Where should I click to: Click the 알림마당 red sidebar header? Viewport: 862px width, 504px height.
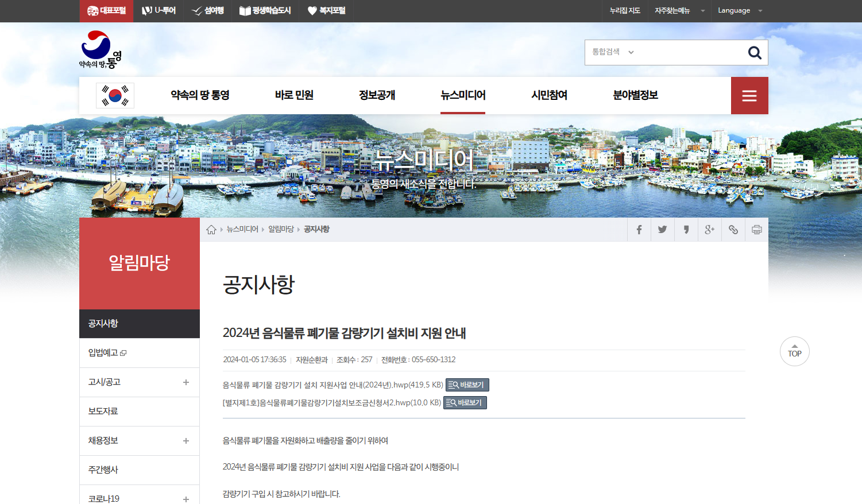pyautogui.click(x=140, y=263)
